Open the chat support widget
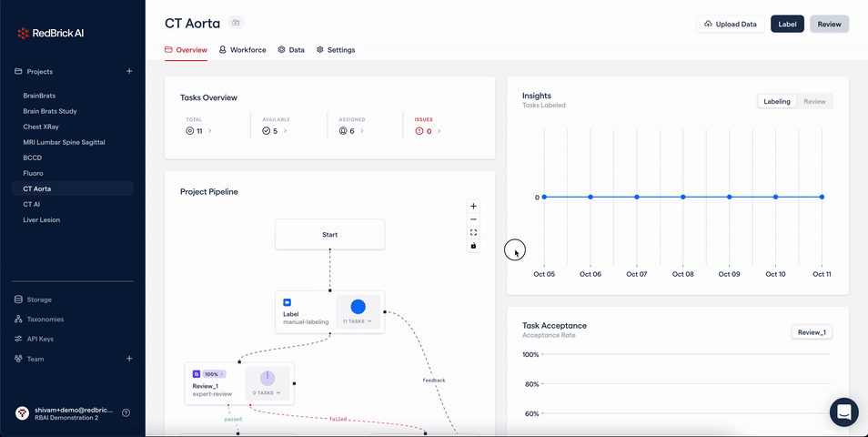The width and height of the screenshot is (868, 437). (x=843, y=412)
